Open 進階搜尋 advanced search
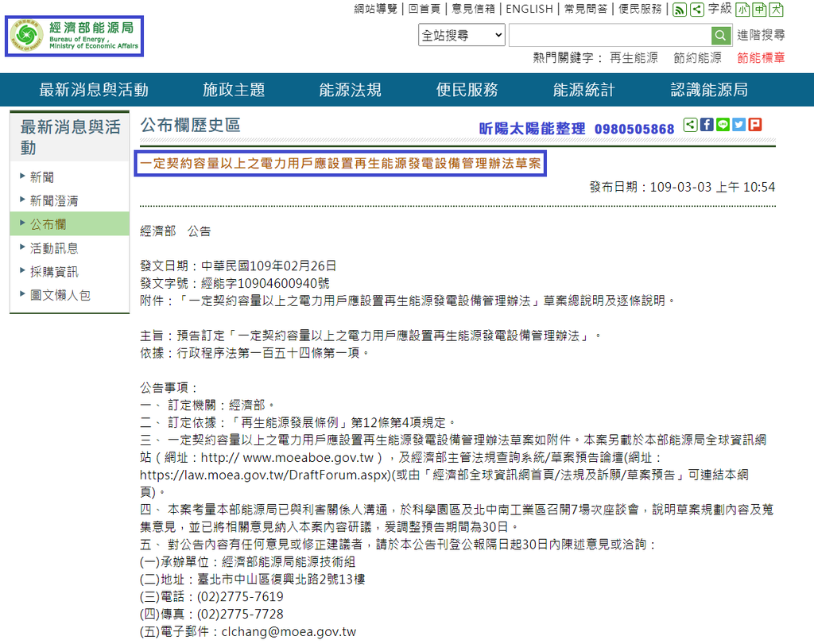Image resolution: width=814 pixels, height=644 pixels. [761, 35]
